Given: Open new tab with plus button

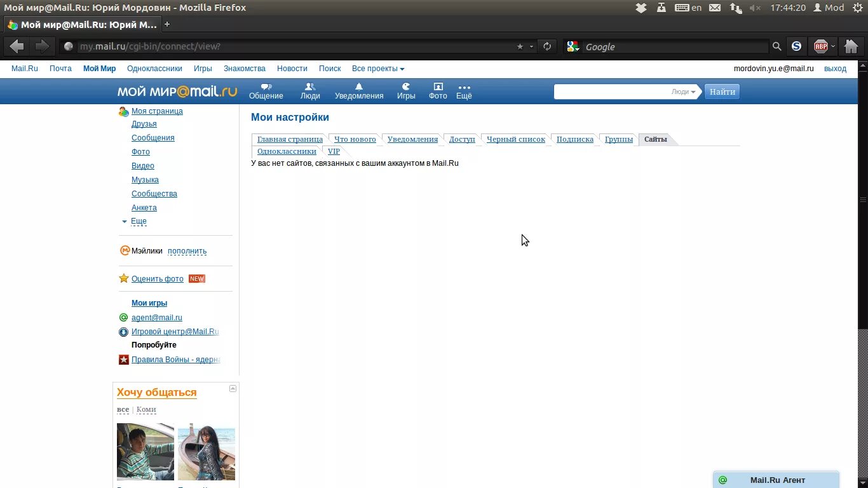Looking at the screenshot, I should 167,24.
